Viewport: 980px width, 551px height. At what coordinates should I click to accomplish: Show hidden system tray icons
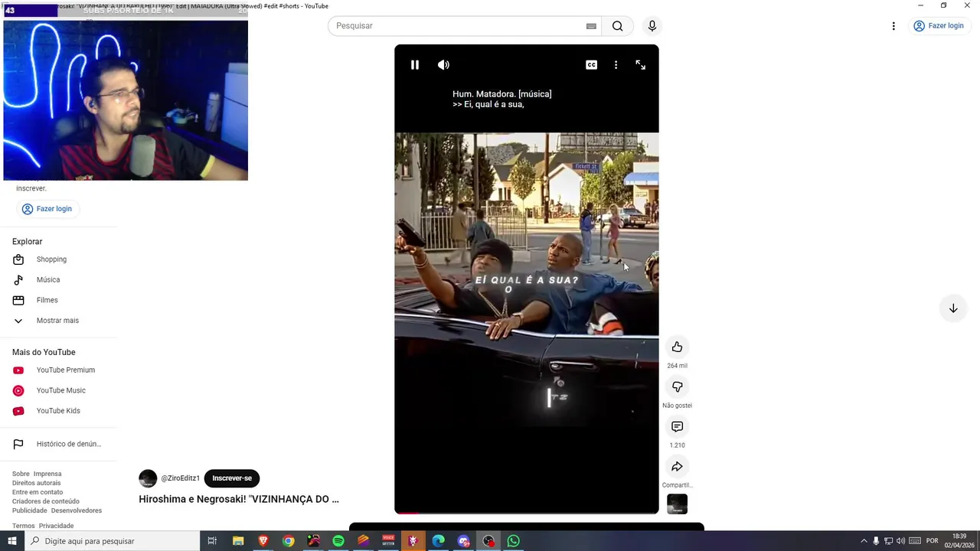point(864,541)
